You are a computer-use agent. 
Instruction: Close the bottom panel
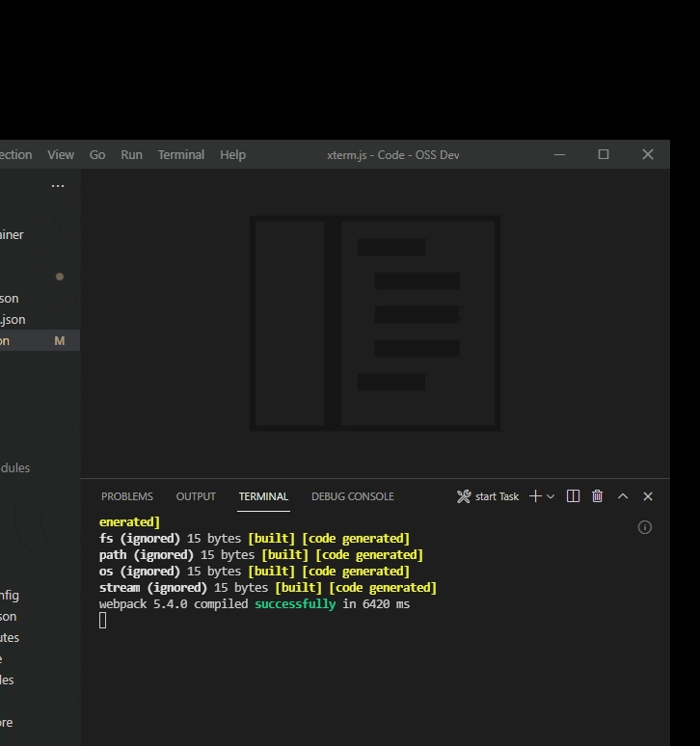(648, 496)
